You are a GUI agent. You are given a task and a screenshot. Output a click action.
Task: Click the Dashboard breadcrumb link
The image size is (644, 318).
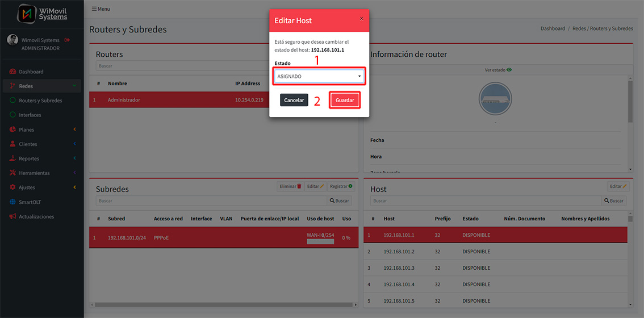pos(553,29)
